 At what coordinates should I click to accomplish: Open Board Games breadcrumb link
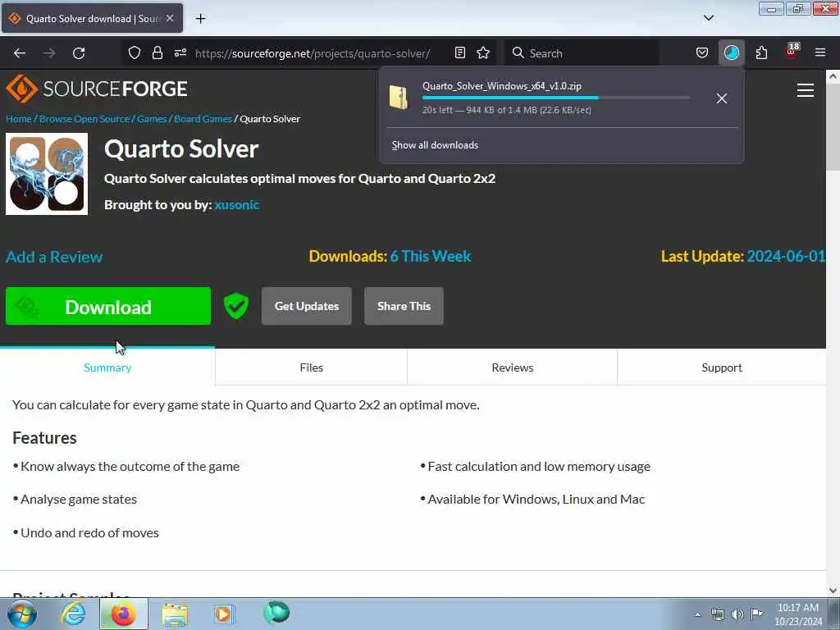(203, 119)
